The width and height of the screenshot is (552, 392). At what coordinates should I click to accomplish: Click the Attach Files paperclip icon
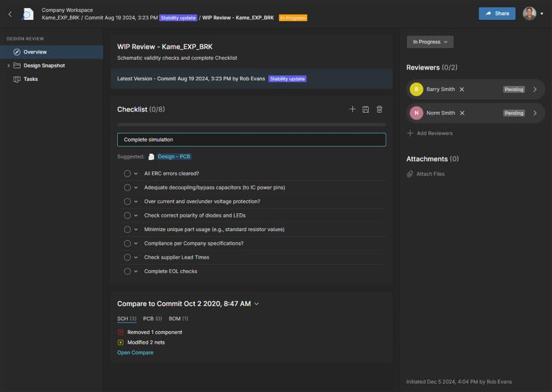(410, 174)
